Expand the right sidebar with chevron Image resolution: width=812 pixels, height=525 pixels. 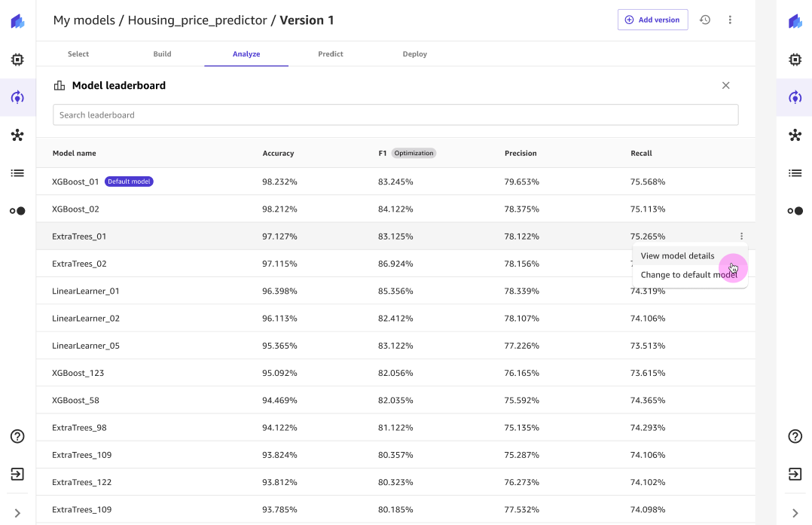pos(795,513)
